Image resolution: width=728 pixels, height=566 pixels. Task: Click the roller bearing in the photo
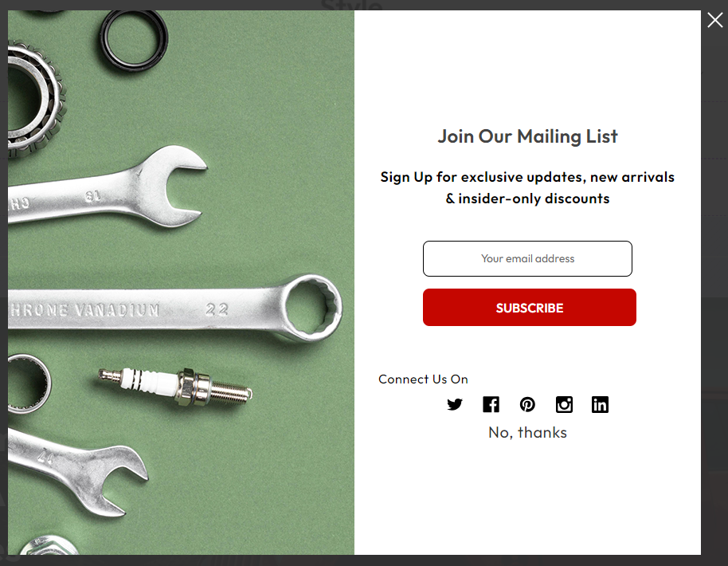coord(36,100)
